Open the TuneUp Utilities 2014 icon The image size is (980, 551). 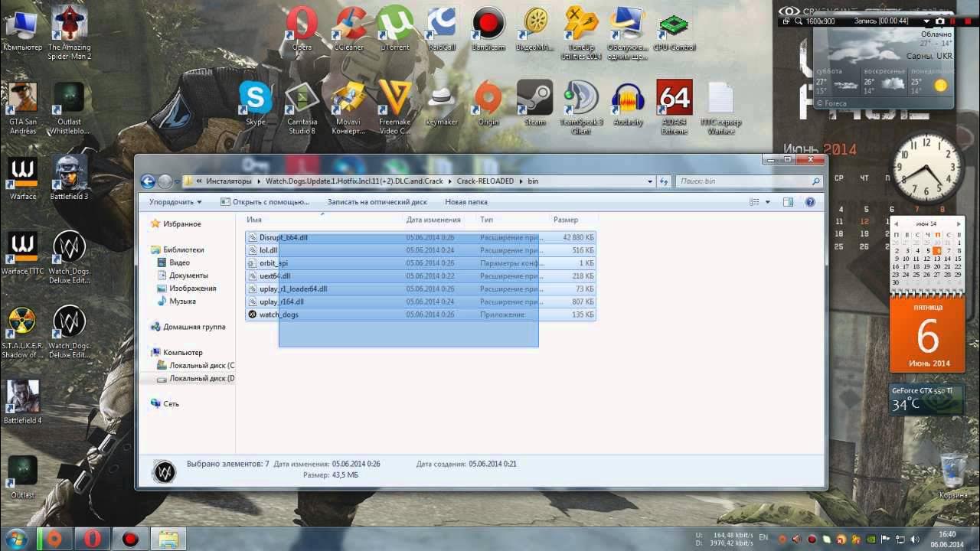click(581, 33)
